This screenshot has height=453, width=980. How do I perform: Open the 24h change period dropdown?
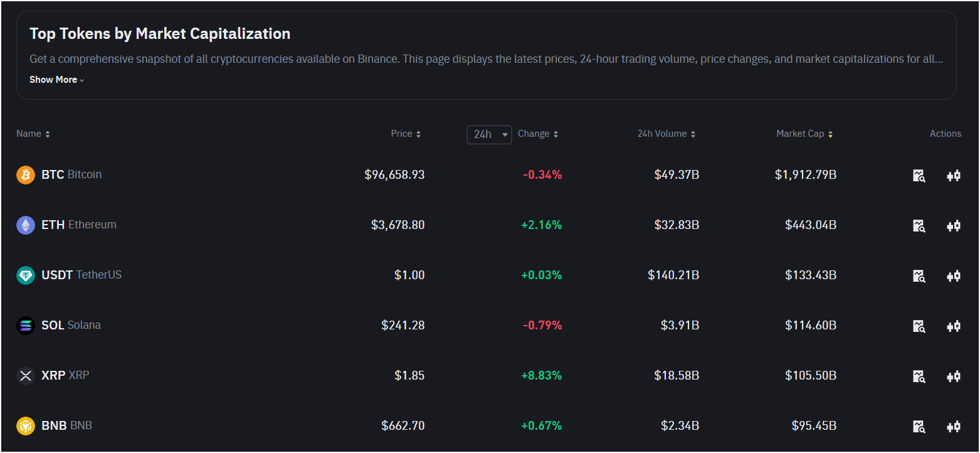pyautogui.click(x=489, y=134)
